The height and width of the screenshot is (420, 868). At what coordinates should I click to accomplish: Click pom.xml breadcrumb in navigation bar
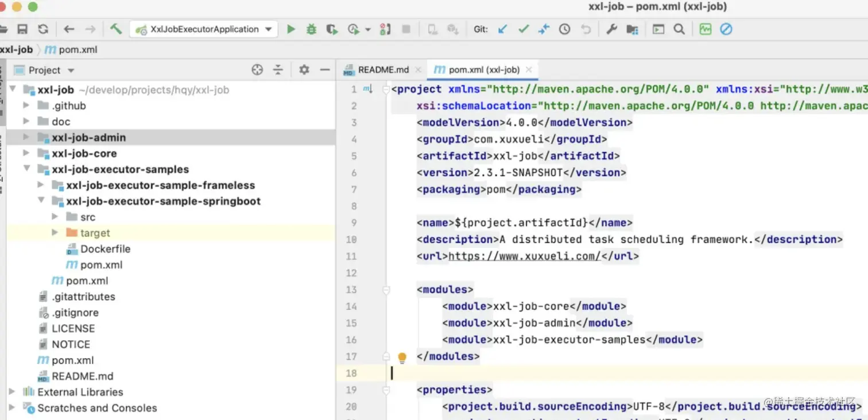[x=72, y=49]
